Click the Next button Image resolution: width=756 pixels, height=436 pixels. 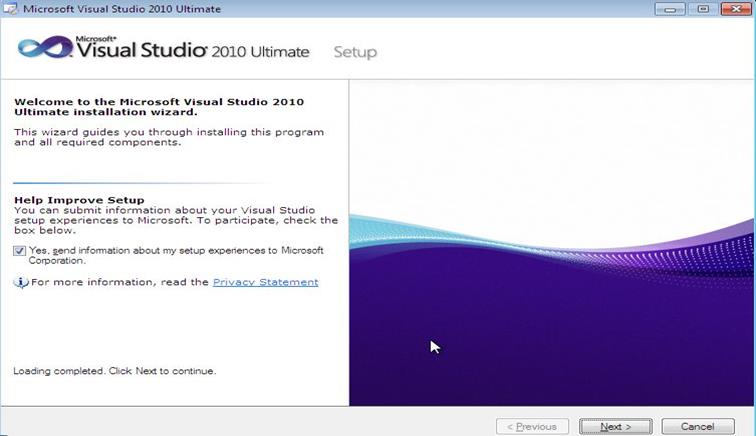[x=616, y=426]
